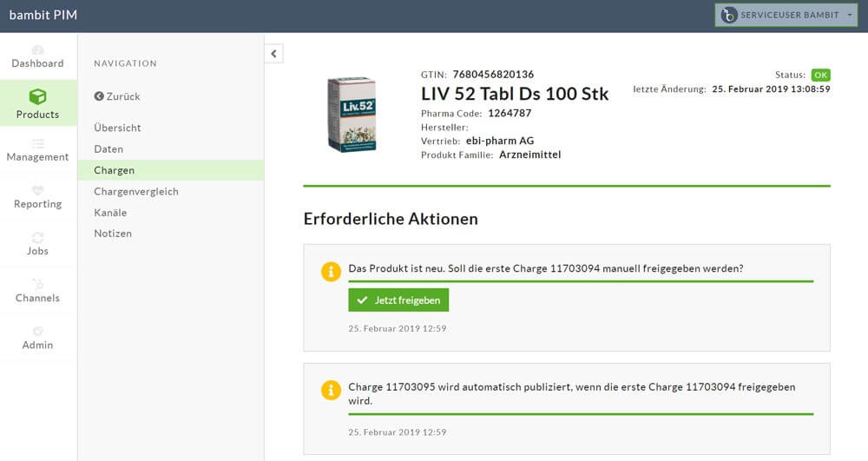Click the ebi-pharm AG distributor text
Viewport: 868px width, 461px height.
[x=500, y=141]
